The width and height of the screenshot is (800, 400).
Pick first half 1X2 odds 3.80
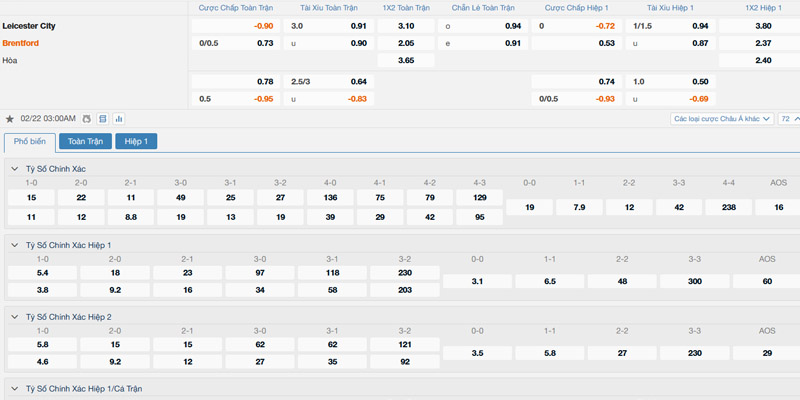click(x=760, y=26)
